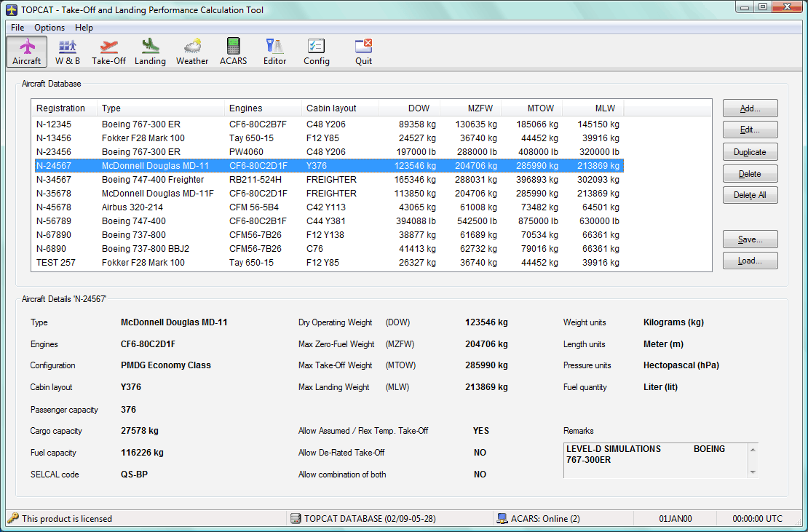Click the Quit toolbar icon
The height and width of the screenshot is (532, 808).
tap(363, 52)
